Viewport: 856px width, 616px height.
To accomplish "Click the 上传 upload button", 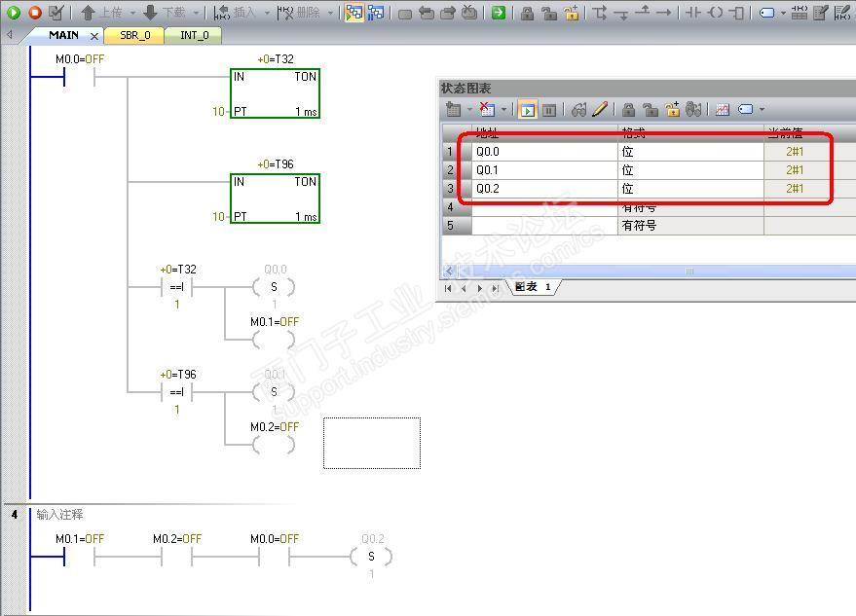I will click(102, 12).
